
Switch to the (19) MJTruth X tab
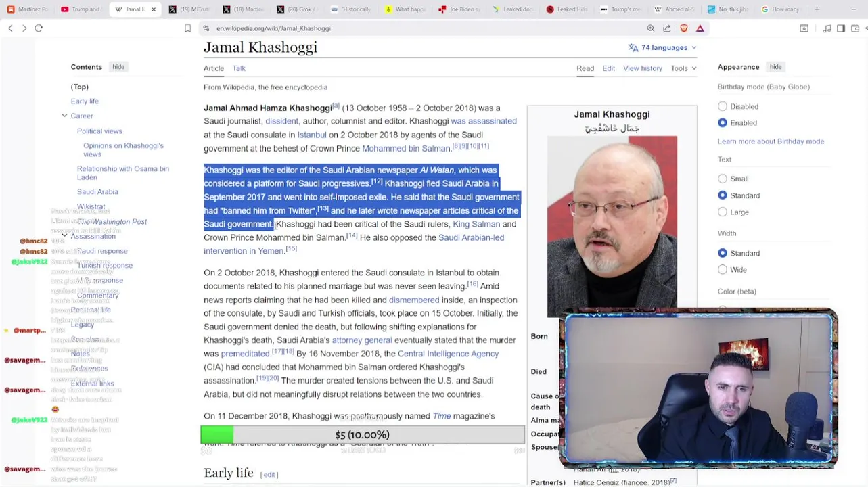tap(189, 9)
